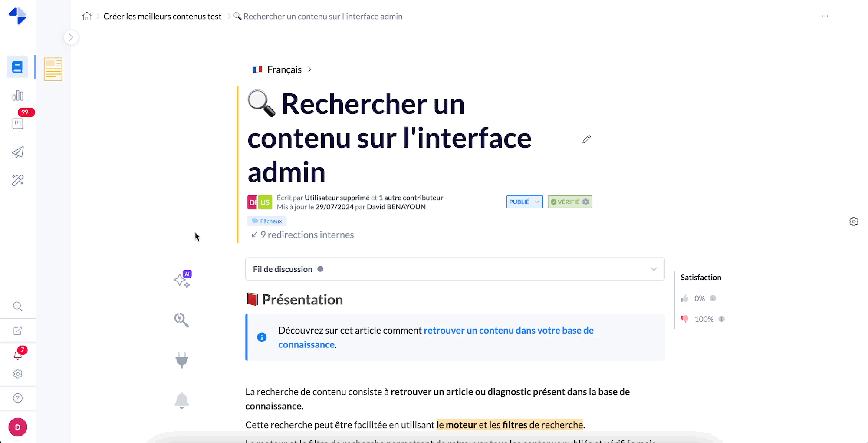Toggle the gray bell subscription icon
Screen dimensions: 868x443
(182, 400)
